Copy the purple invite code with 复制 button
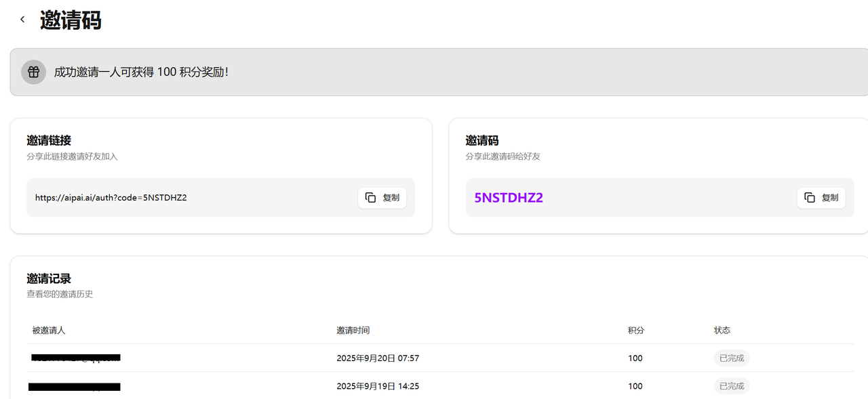 point(821,198)
